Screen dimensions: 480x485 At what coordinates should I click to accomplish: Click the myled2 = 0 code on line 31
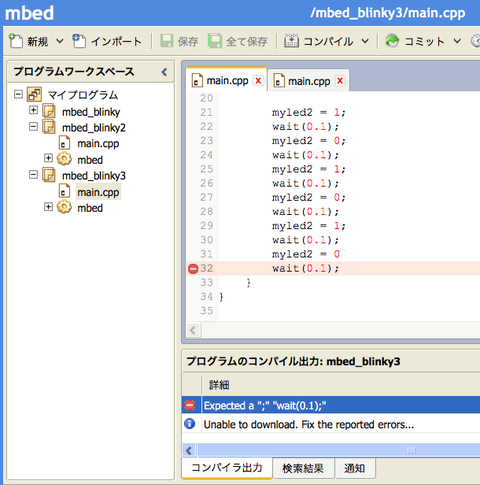pos(306,254)
